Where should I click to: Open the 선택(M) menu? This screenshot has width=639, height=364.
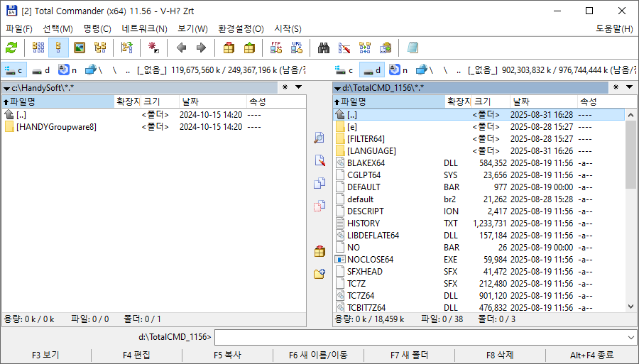[58, 29]
